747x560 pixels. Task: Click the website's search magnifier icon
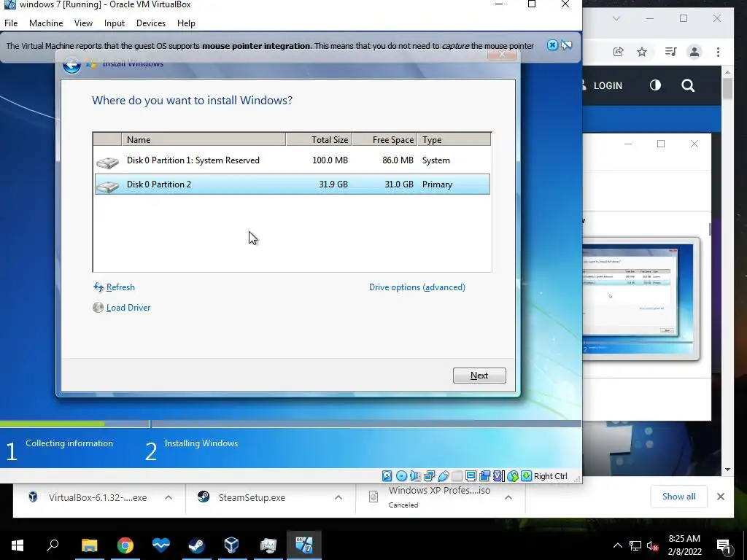tap(688, 86)
